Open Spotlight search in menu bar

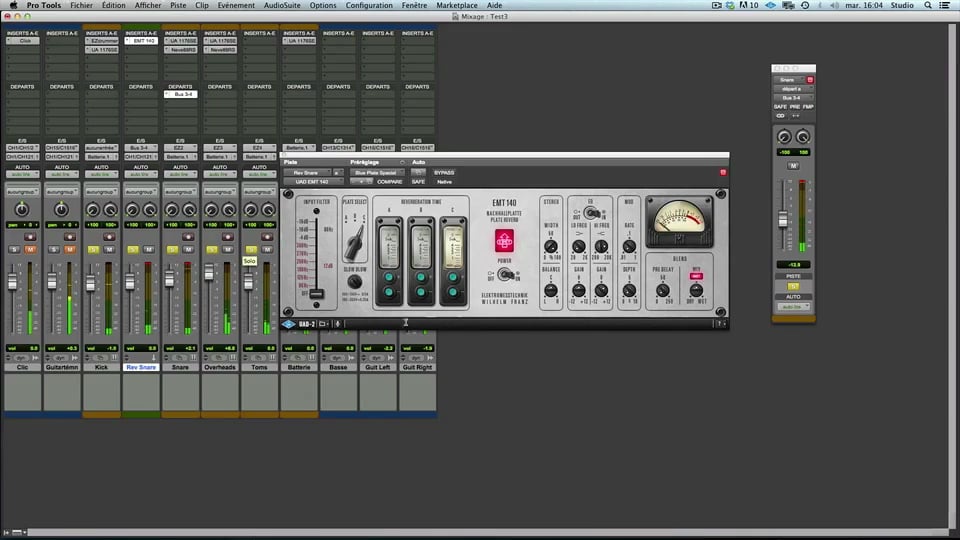(928, 5)
